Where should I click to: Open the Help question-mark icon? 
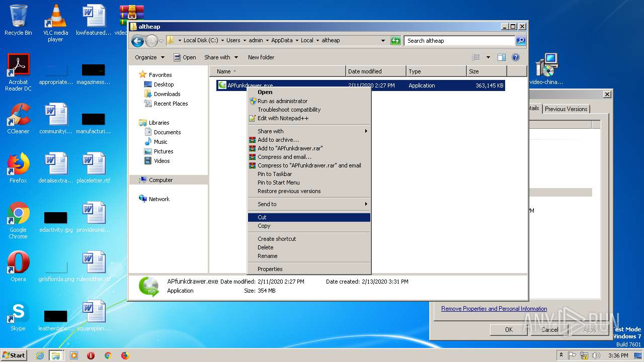tap(516, 57)
